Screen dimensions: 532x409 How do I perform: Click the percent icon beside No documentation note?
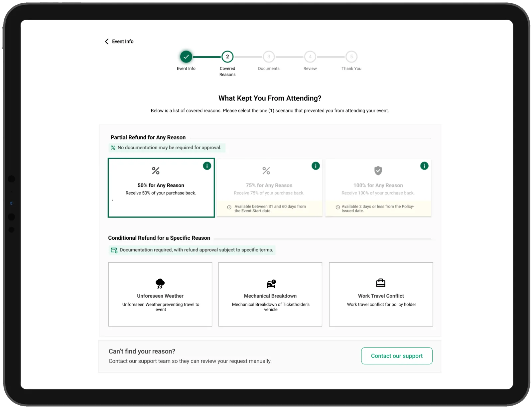[x=113, y=148]
